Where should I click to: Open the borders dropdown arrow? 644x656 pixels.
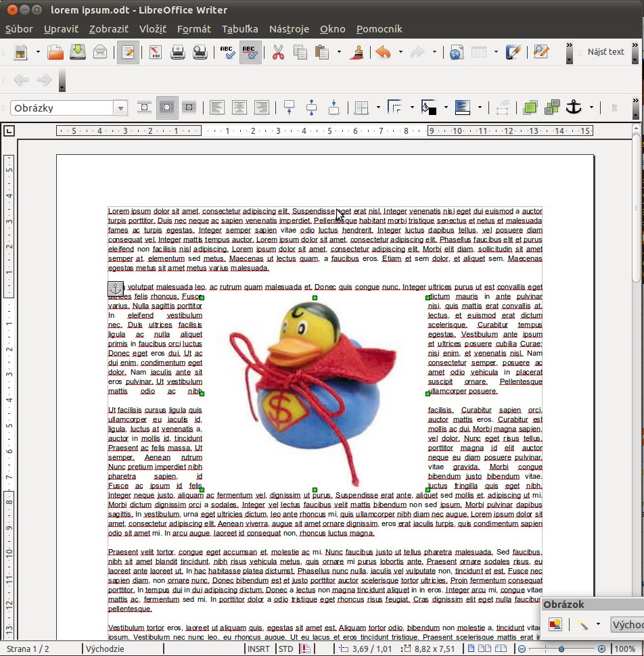pyautogui.click(x=378, y=108)
